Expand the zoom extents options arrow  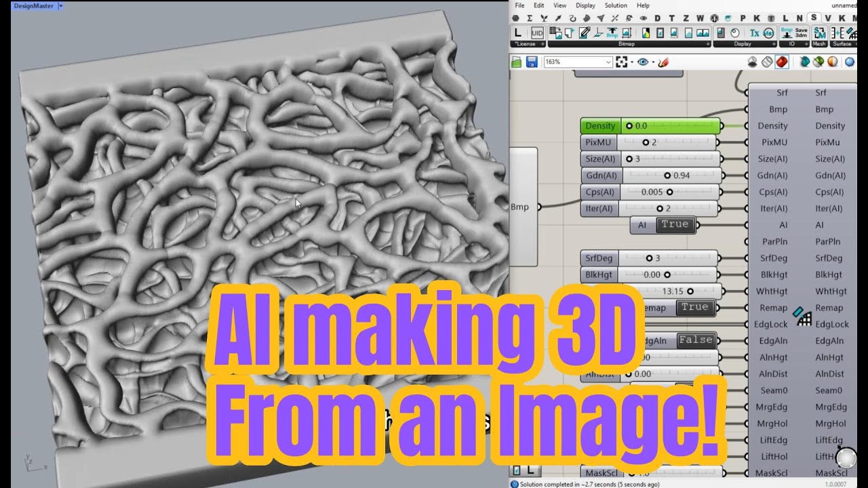tap(632, 62)
